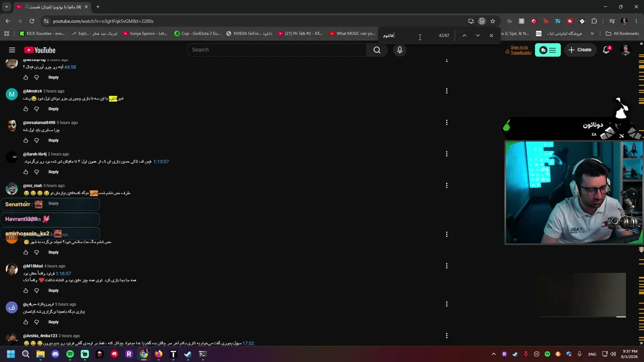Screen dimensions: 644x362
Task: Open options menu for @Mmdrz4 comment
Action: 446,91
